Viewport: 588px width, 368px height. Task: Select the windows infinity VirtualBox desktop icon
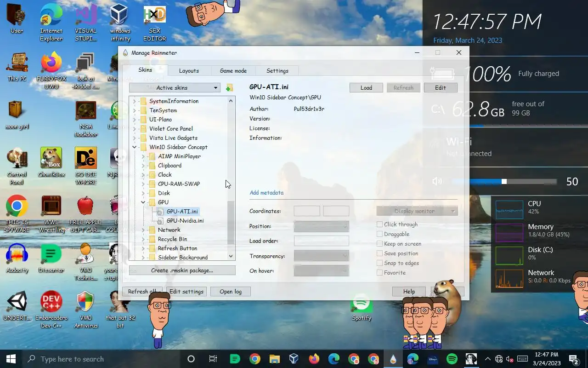pos(120,23)
